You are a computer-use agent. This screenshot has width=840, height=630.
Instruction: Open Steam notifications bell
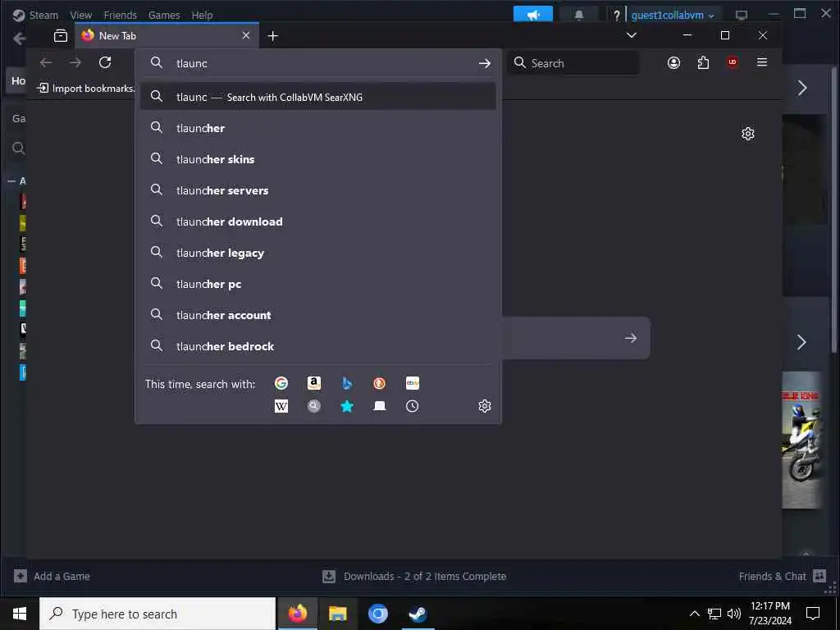pyautogui.click(x=578, y=15)
